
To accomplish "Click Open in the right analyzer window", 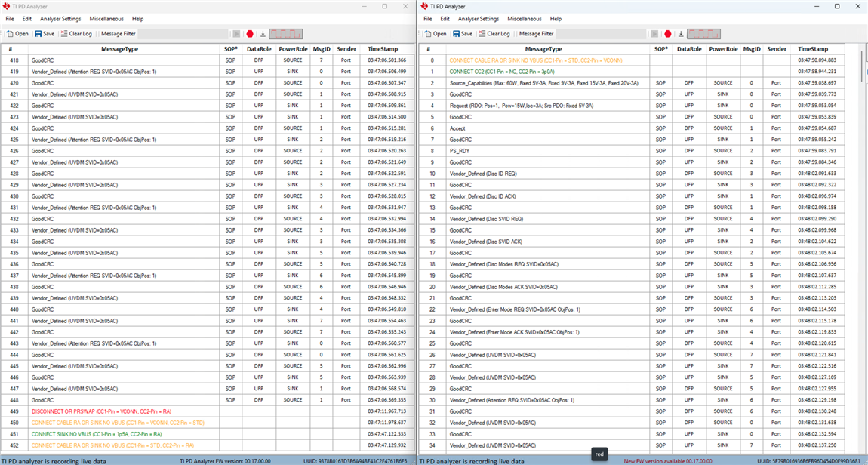I will coord(435,34).
